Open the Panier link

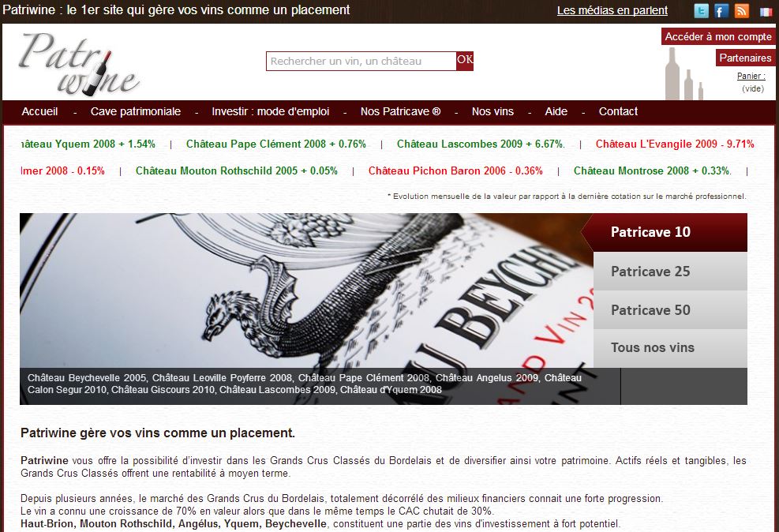coord(750,76)
